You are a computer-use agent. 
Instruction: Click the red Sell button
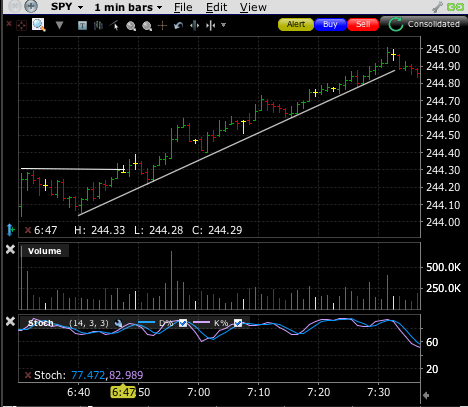coord(363,24)
